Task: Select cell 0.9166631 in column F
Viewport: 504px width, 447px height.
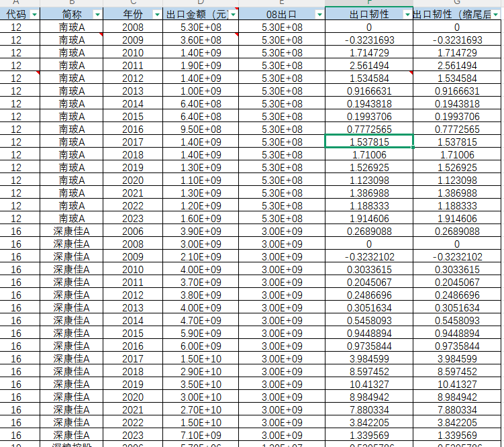Action: coord(369,91)
